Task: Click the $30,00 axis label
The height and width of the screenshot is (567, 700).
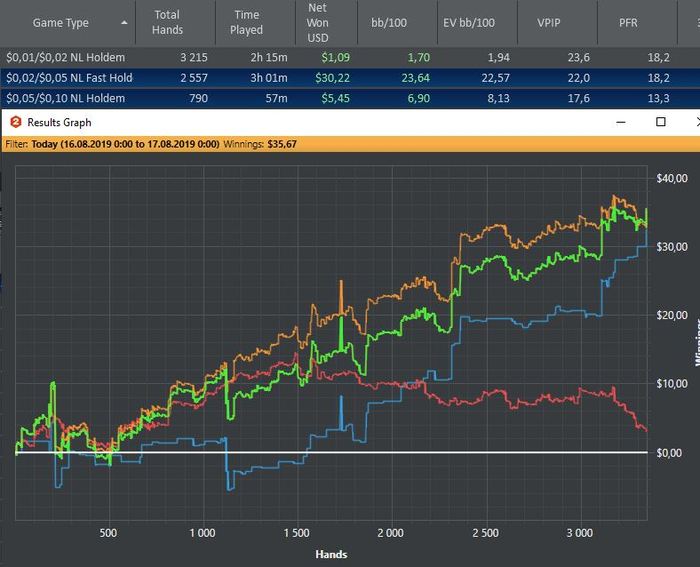Action: (672, 247)
